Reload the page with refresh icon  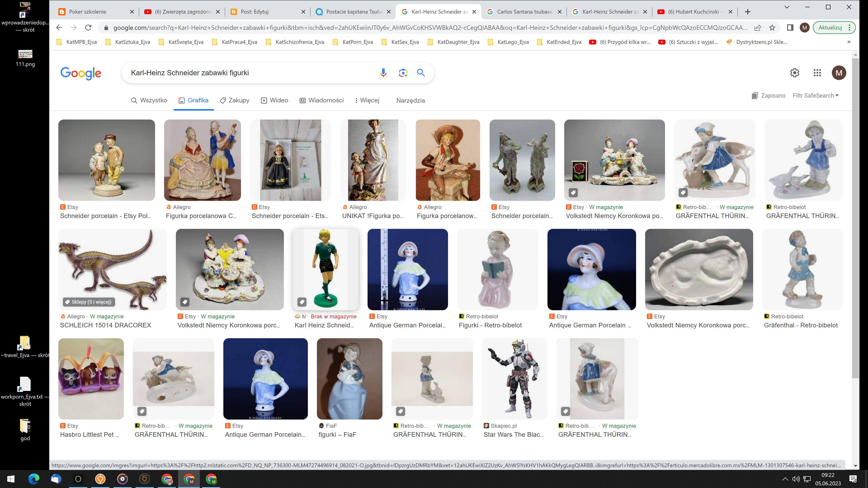(x=88, y=28)
